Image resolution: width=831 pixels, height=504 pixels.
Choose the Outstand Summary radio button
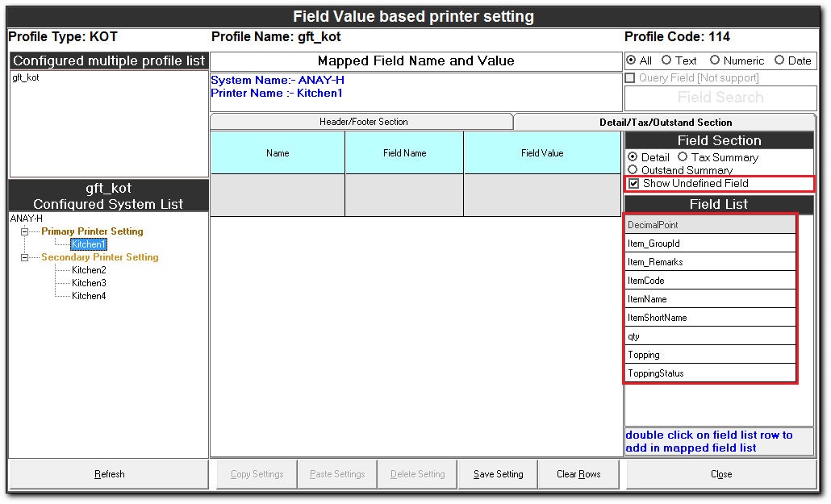click(x=633, y=170)
